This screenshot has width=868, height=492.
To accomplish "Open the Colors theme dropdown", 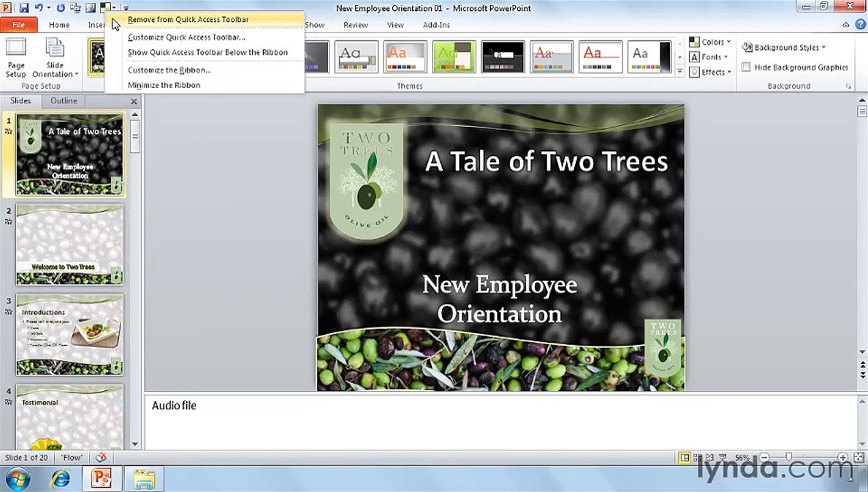I will (710, 42).
